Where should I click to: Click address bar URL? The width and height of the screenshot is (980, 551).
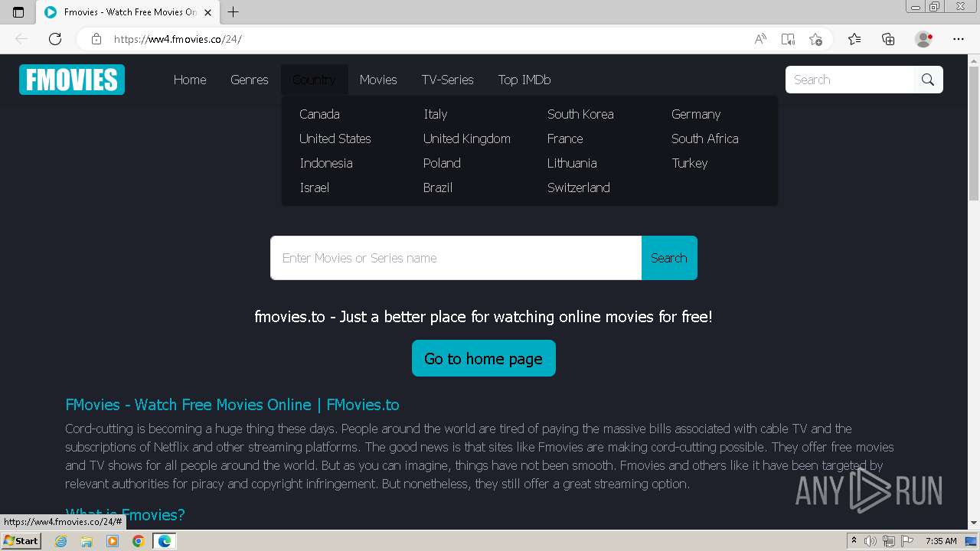point(178,39)
